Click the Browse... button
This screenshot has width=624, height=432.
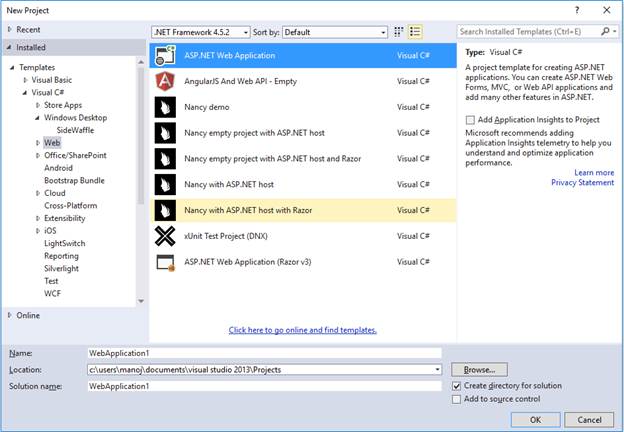coord(479,370)
